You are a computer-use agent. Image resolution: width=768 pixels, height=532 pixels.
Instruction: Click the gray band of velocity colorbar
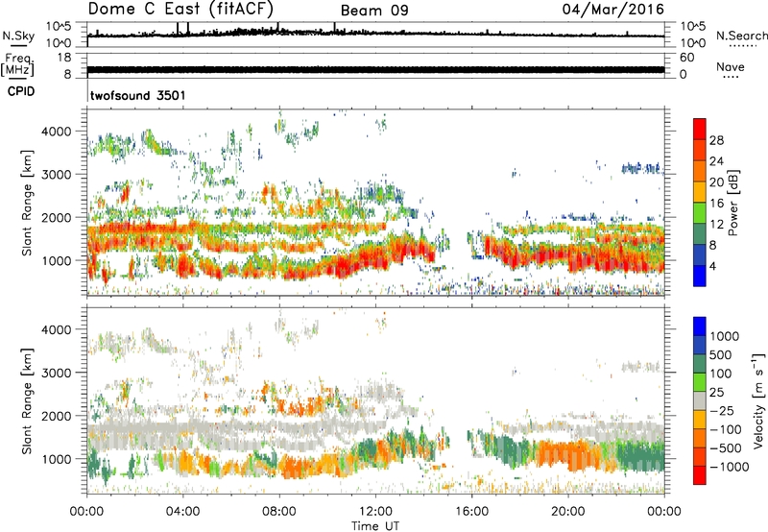(700, 401)
